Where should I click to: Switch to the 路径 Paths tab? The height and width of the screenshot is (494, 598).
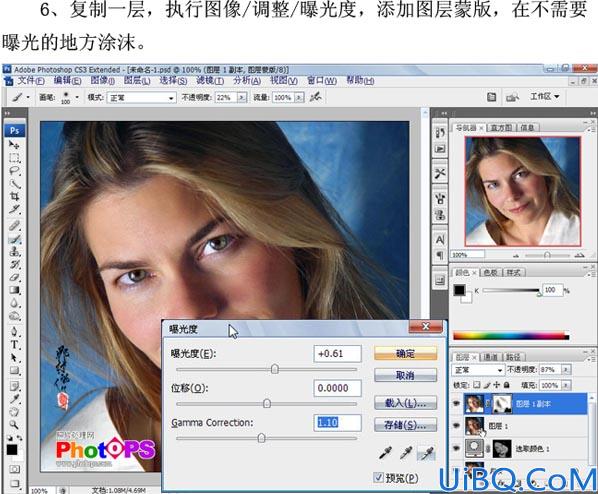(x=513, y=357)
